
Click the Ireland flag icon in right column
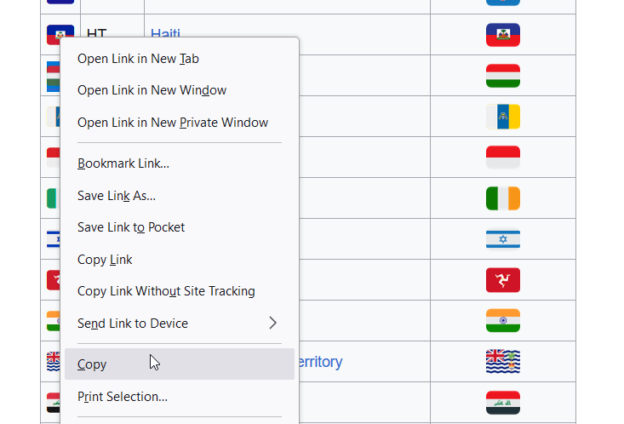tap(503, 198)
